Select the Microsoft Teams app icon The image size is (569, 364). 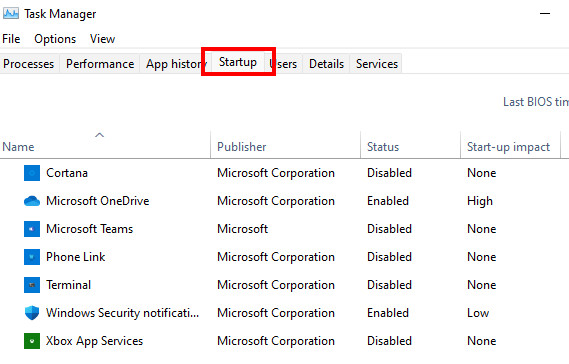pos(32,229)
